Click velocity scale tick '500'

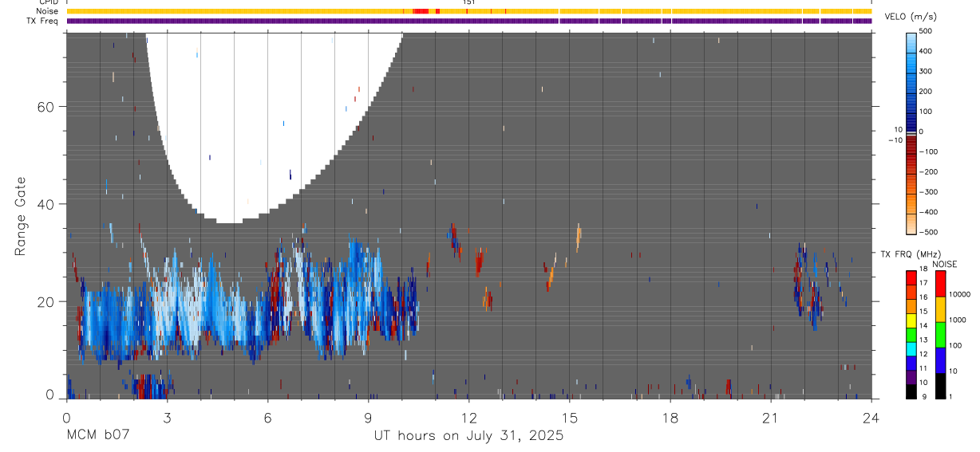(x=927, y=31)
